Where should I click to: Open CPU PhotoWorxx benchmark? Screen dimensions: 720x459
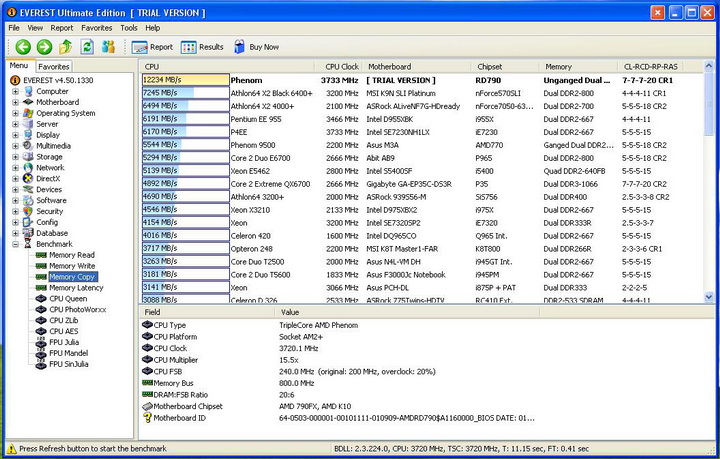coord(78,310)
